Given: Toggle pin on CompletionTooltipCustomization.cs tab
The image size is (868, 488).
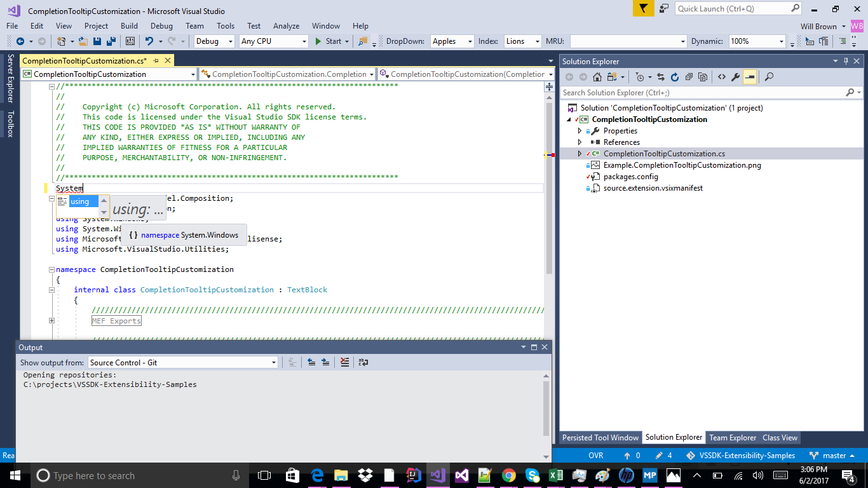Looking at the screenshot, I should tap(155, 61).
